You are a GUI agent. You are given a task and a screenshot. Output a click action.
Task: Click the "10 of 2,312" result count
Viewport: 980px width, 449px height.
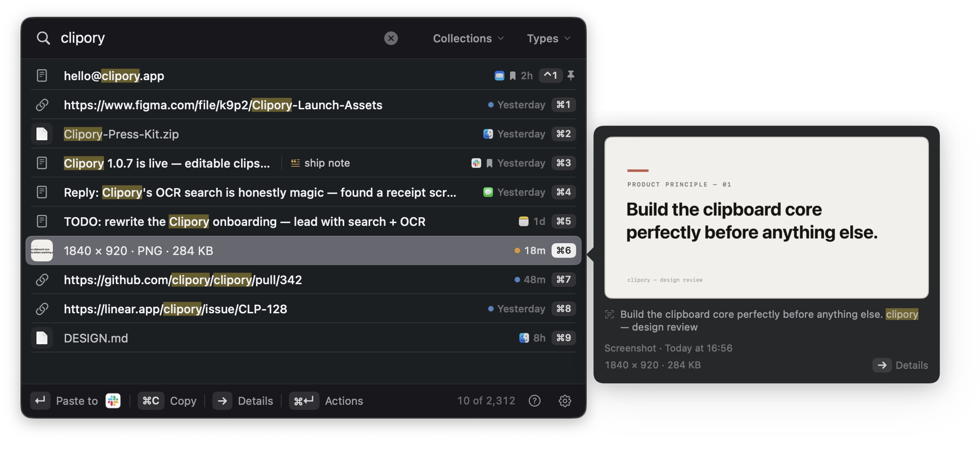click(x=486, y=401)
